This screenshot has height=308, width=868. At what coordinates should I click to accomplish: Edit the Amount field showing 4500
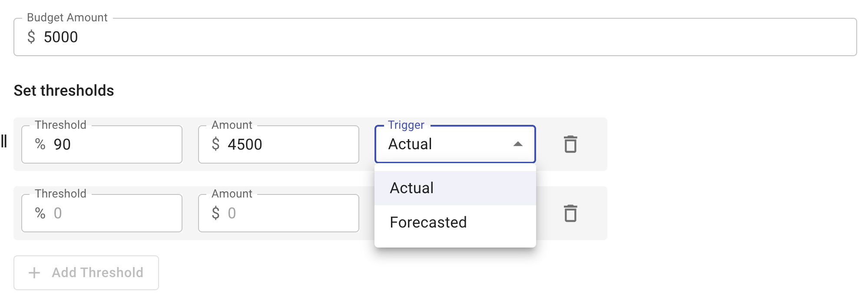[287, 144]
